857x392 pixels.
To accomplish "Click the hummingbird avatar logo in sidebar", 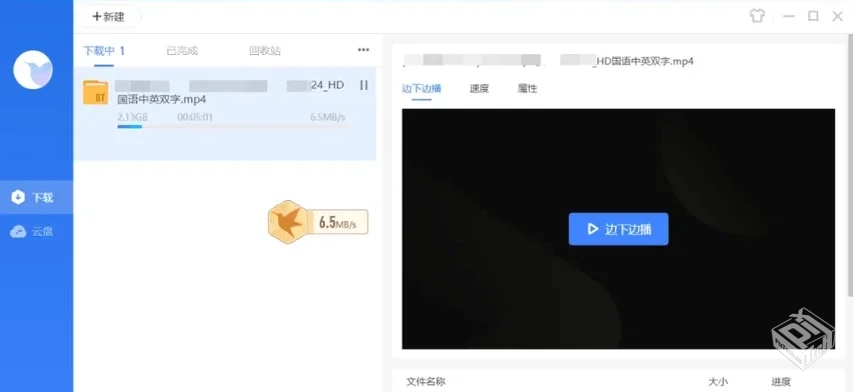I will pos(33,69).
